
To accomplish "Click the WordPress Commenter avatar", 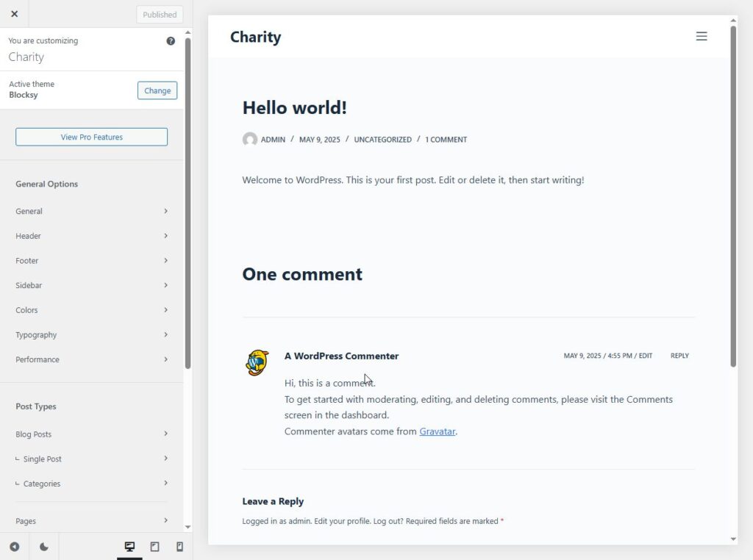I will (x=257, y=362).
